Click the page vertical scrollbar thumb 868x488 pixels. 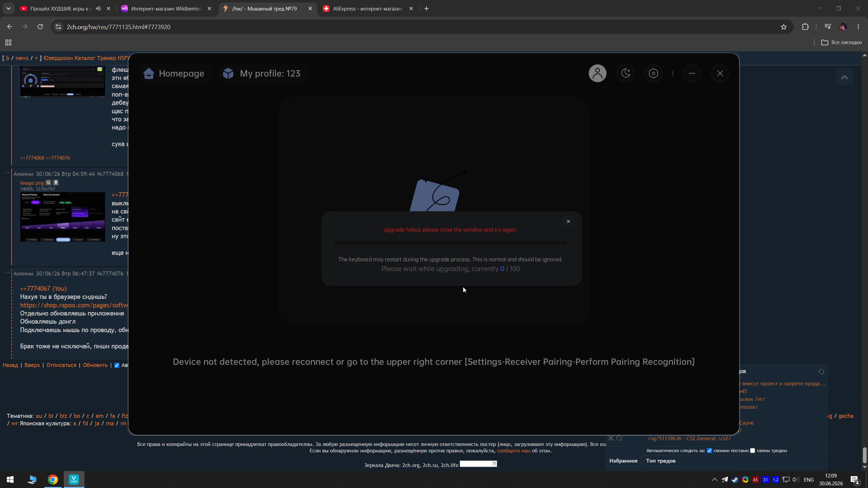[865, 455]
